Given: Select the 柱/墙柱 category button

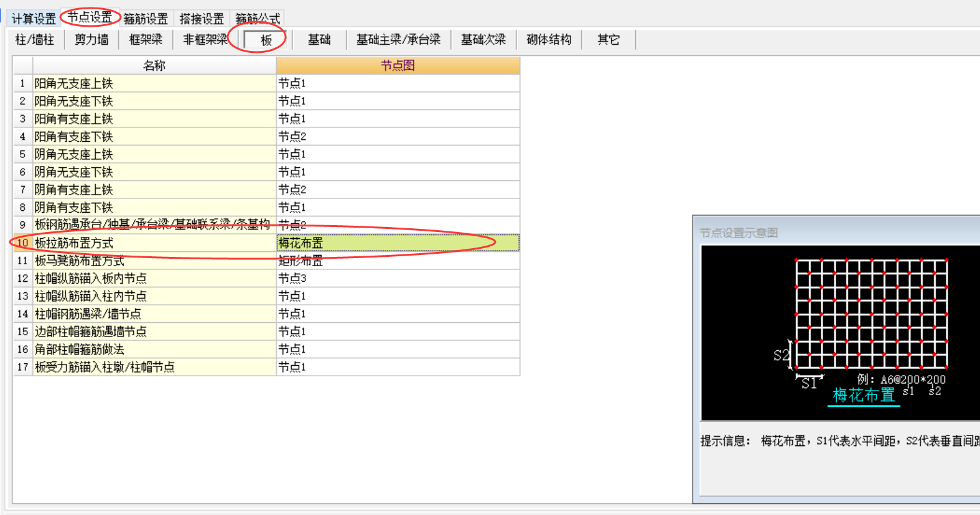Looking at the screenshot, I should (x=35, y=40).
